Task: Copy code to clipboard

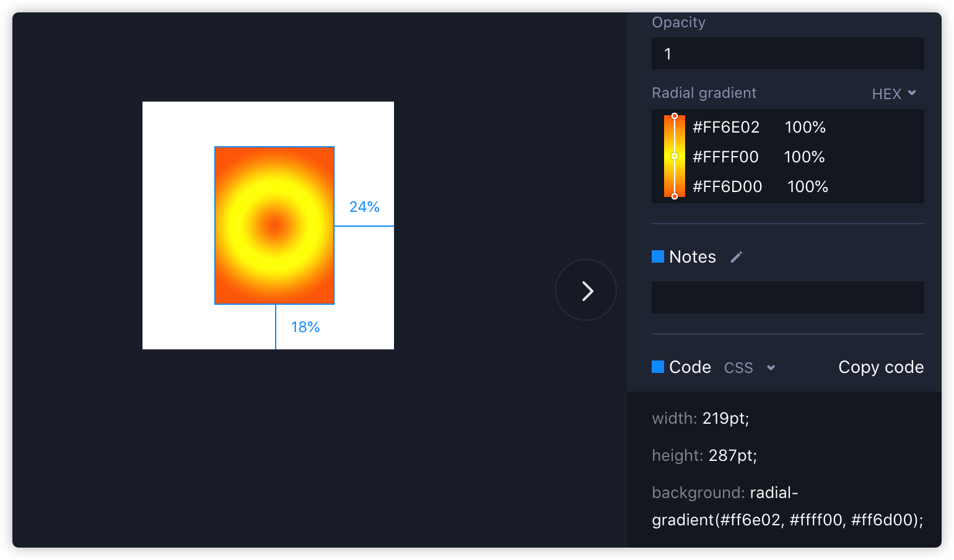Action: [881, 367]
